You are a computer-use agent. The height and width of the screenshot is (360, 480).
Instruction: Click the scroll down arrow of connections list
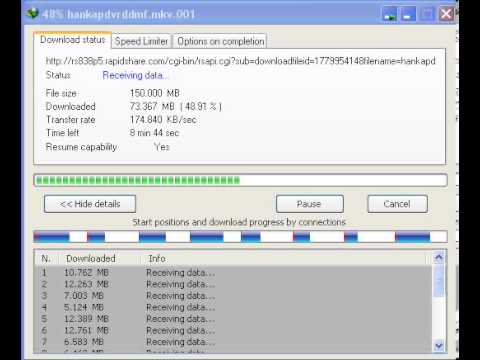(x=439, y=346)
